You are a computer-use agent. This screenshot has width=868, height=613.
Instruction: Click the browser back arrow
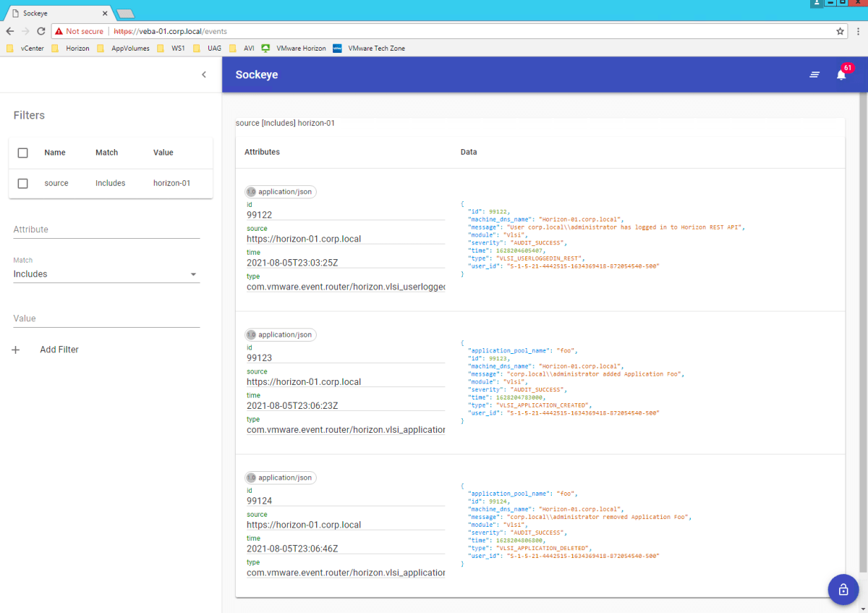click(x=9, y=31)
